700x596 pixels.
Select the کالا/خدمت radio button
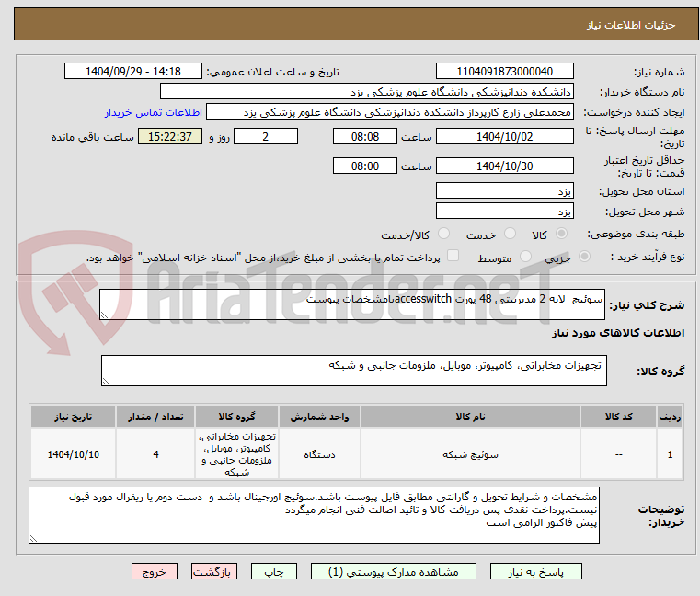click(x=443, y=234)
